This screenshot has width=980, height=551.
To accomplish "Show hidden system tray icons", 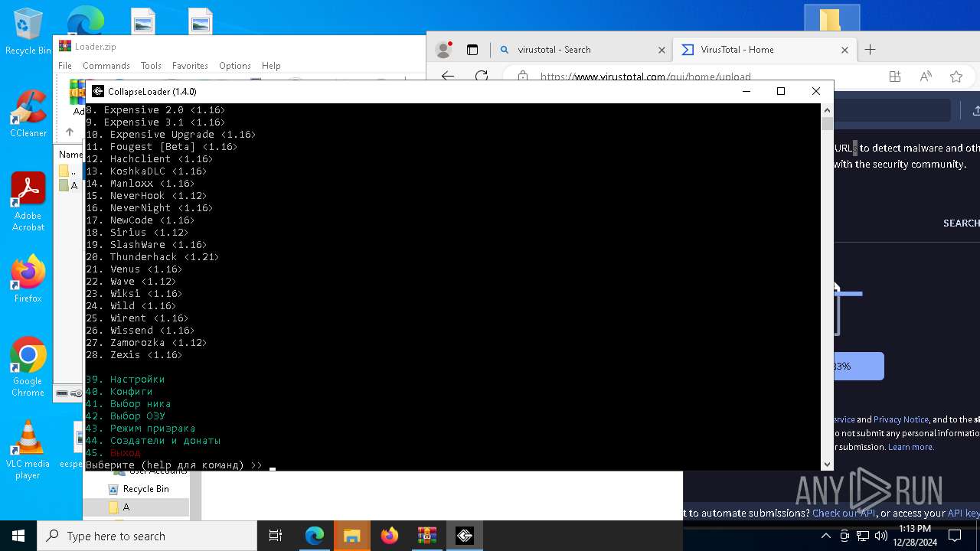I will pyautogui.click(x=826, y=536).
